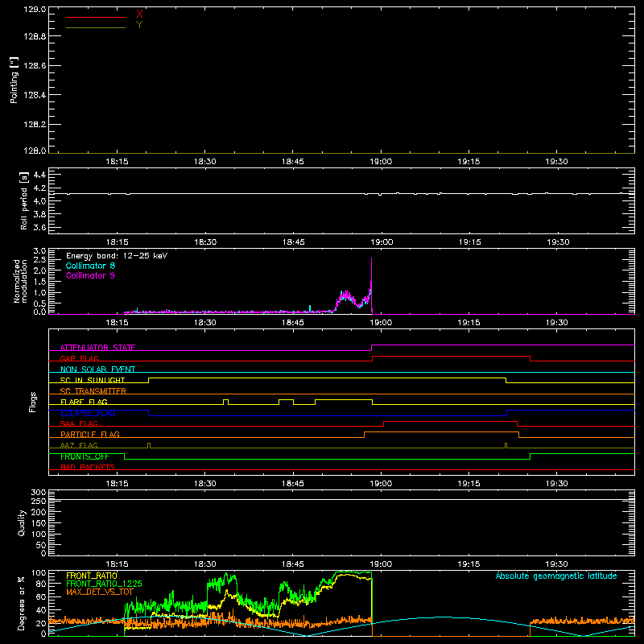The image size is (644, 644).
Task: Click the SAA_FLAG label
Action: [x=79, y=423]
